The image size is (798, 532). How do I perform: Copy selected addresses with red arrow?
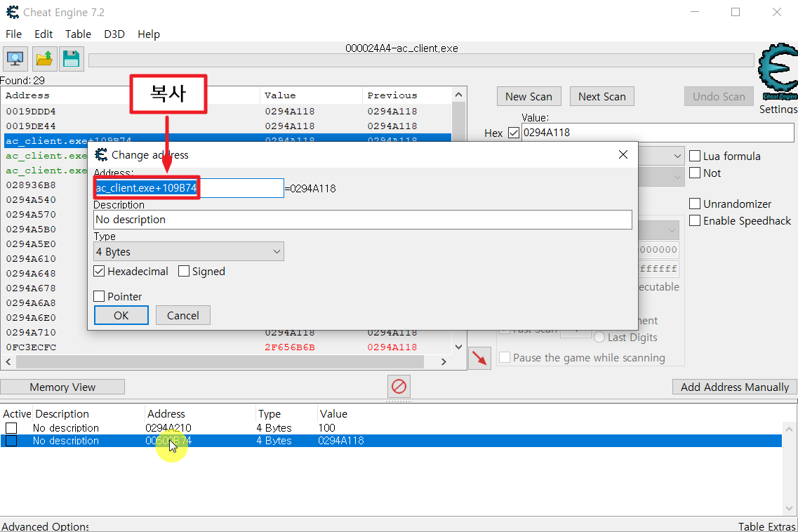click(x=479, y=359)
